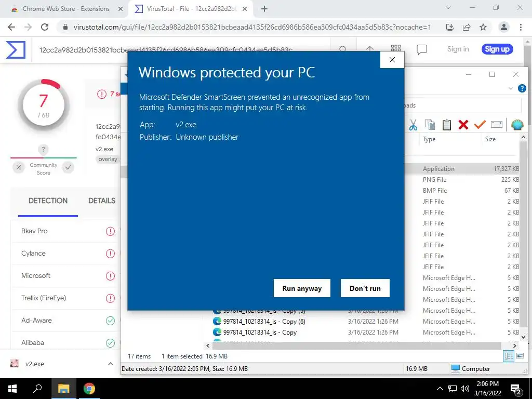
Task: Close the VirusTotal browser tab
Action: pyautogui.click(x=245, y=9)
